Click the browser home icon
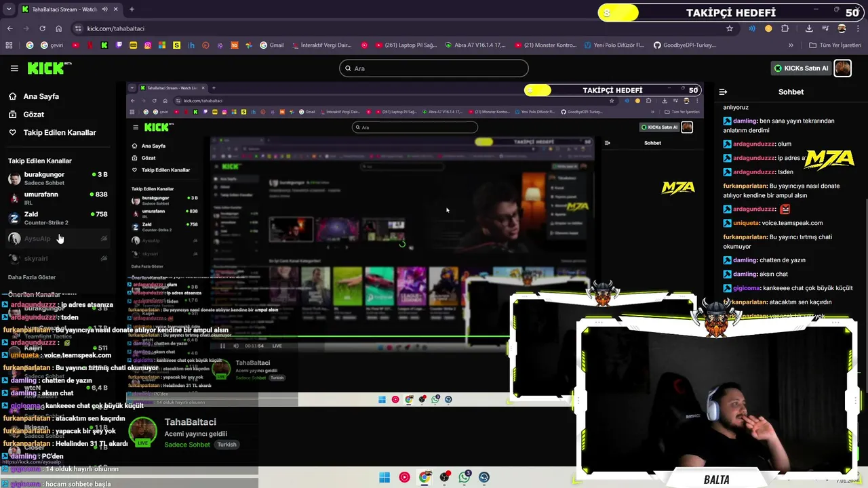Image resolution: width=868 pixels, height=488 pixels. [59, 28]
